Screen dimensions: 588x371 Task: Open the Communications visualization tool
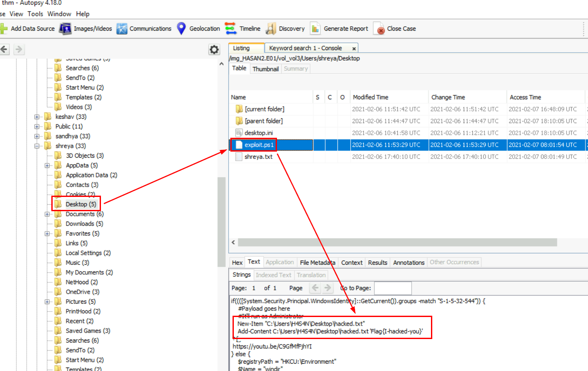click(x=144, y=29)
